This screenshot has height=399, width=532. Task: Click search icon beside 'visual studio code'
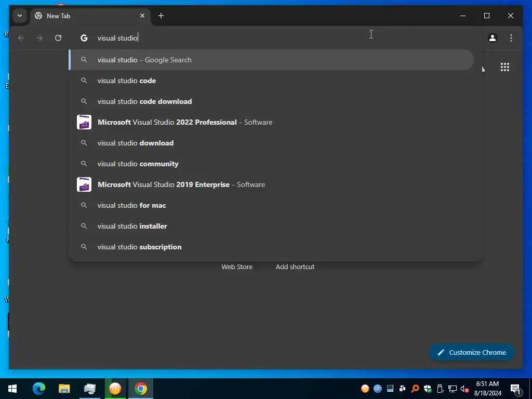pyautogui.click(x=84, y=81)
